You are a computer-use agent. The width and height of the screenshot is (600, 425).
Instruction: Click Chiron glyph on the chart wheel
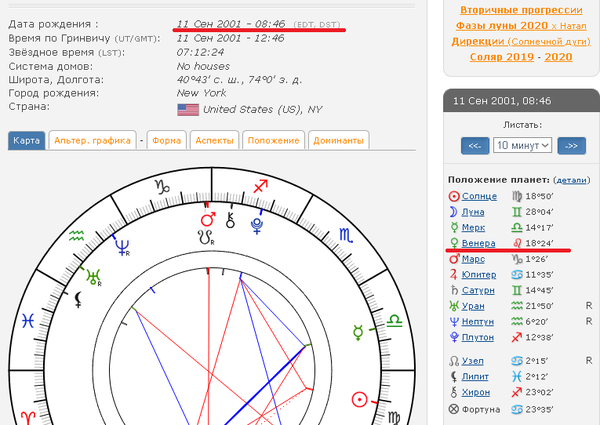click(x=230, y=220)
